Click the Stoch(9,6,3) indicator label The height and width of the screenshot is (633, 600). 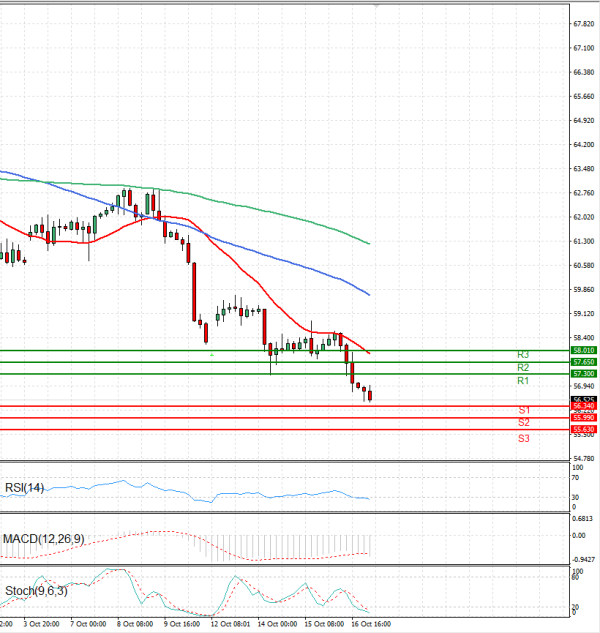(x=38, y=591)
